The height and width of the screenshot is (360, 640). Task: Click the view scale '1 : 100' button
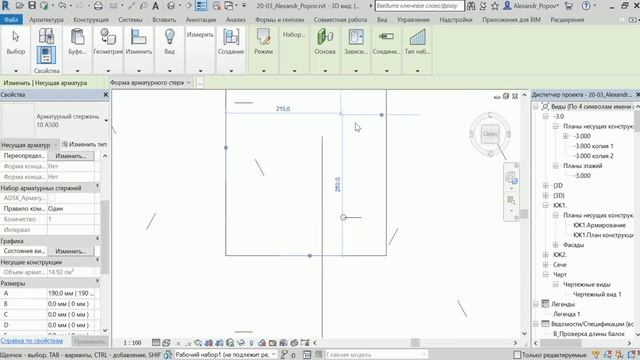coord(132,343)
